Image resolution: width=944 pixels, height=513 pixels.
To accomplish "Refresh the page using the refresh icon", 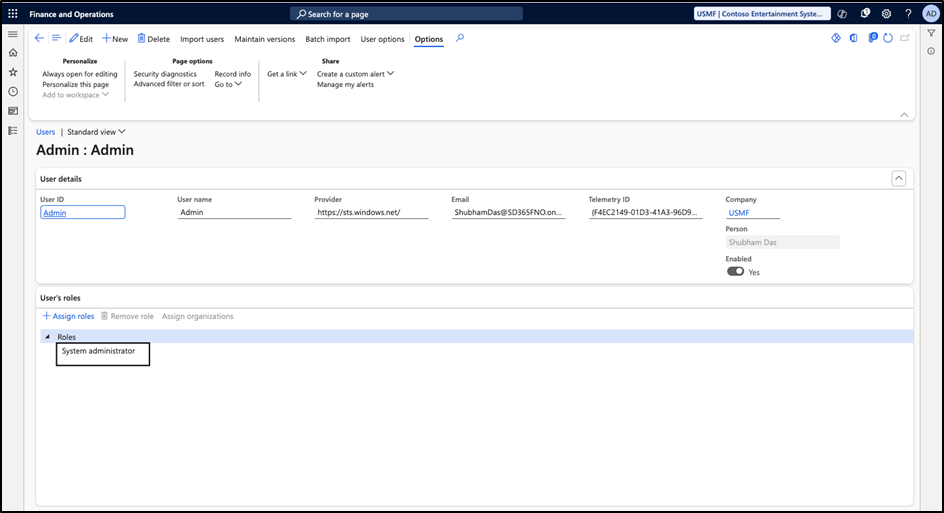I will (x=888, y=39).
